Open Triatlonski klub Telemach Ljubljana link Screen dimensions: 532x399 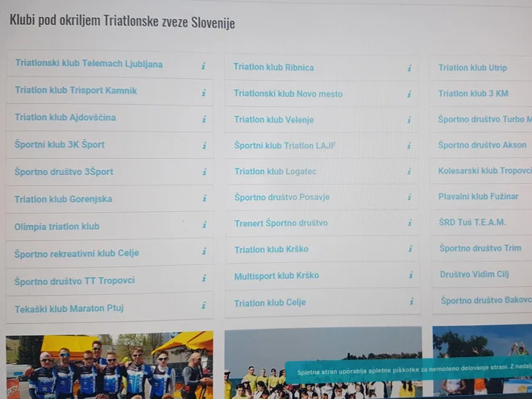pyautogui.click(x=89, y=64)
